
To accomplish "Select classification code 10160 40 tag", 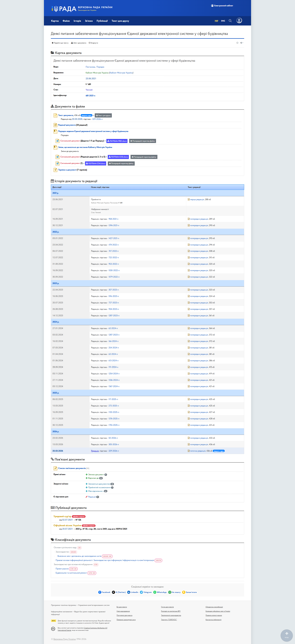I will pyautogui.click(x=107, y=556).
